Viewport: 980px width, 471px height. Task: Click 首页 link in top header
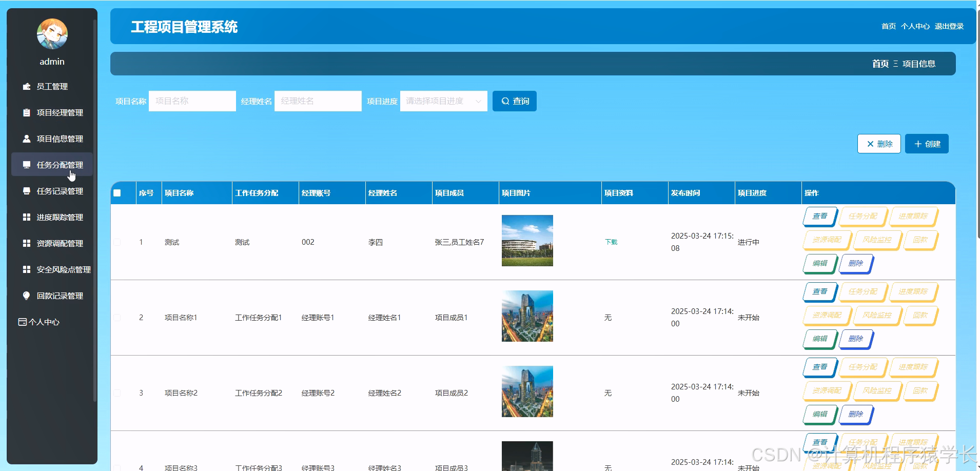(x=889, y=26)
